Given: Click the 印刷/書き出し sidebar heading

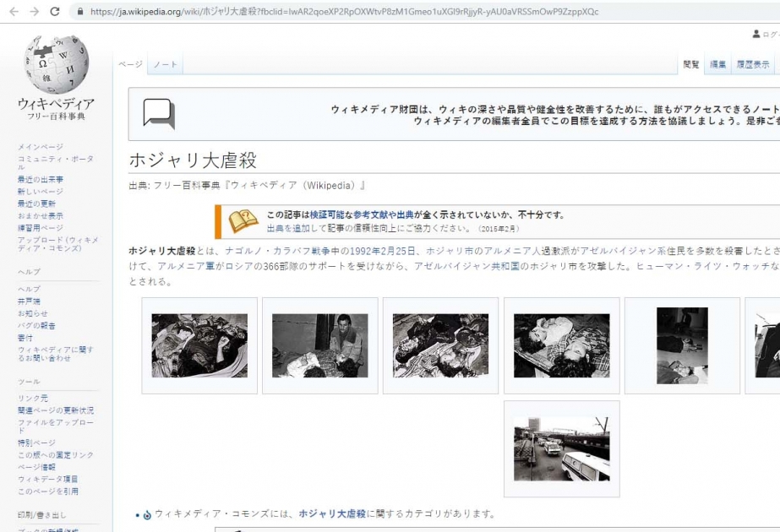Looking at the screenshot, I should coord(41,515).
